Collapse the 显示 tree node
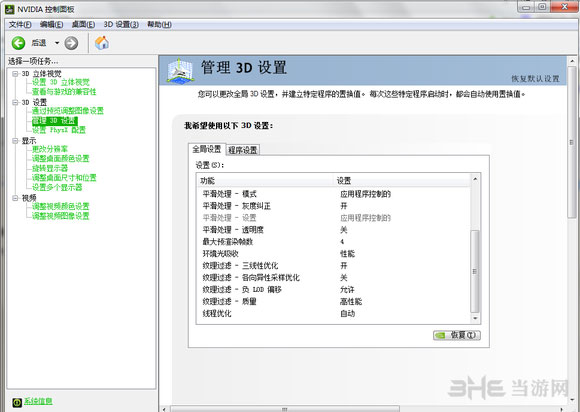The width and height of the screenshot is (580, 412). coord(15,141)
